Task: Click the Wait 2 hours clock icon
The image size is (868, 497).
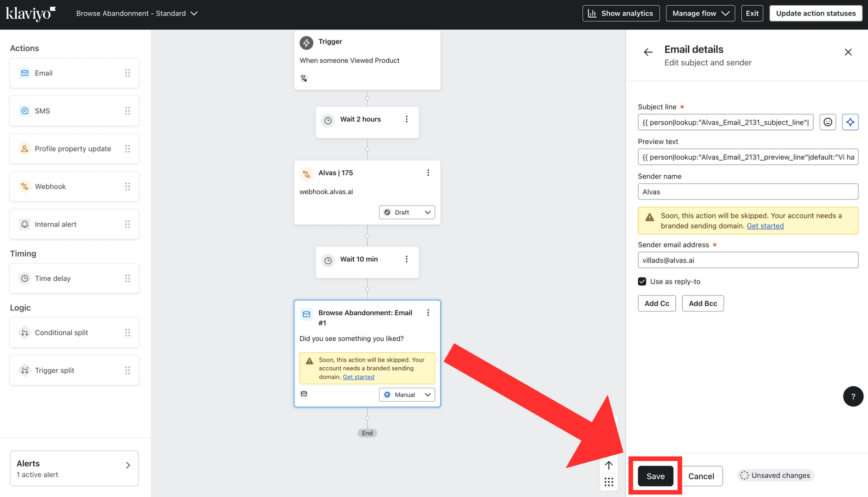Action: (328, 121)
